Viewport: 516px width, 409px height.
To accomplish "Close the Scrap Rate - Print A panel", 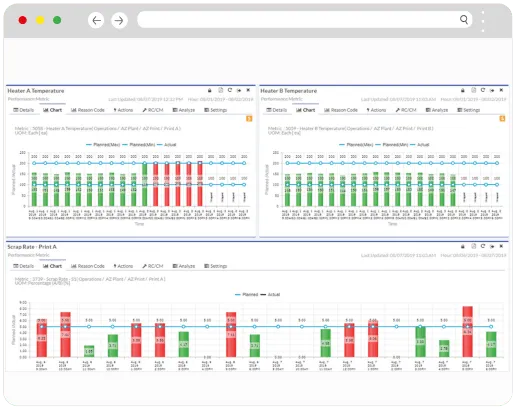I will (501, 246).
